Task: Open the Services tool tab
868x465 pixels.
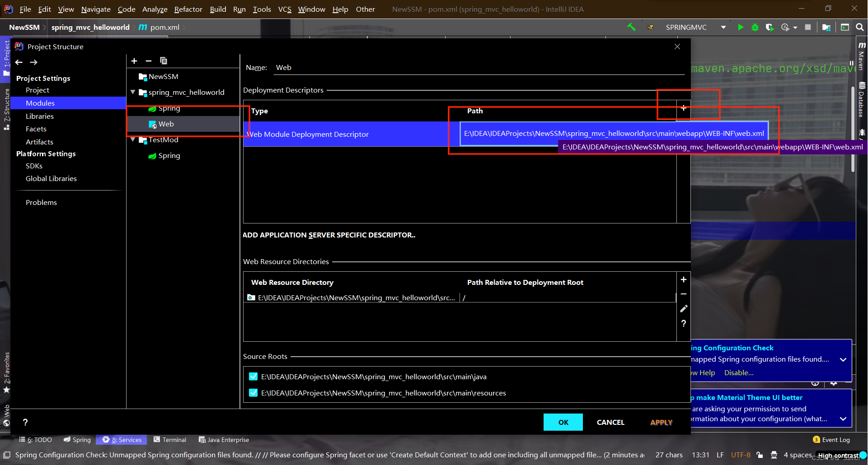Action: (122, 440)
